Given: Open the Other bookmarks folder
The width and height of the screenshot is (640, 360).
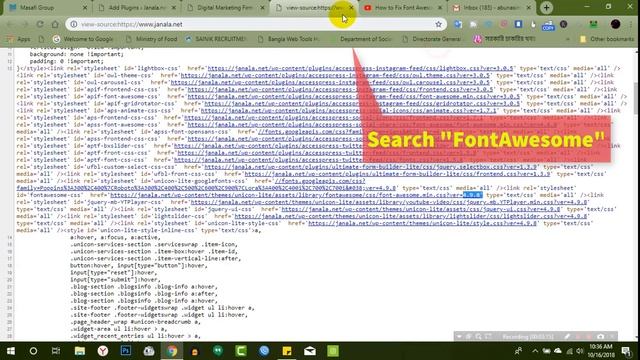Looking at the screenshot, I should click(x=607, y=39).
